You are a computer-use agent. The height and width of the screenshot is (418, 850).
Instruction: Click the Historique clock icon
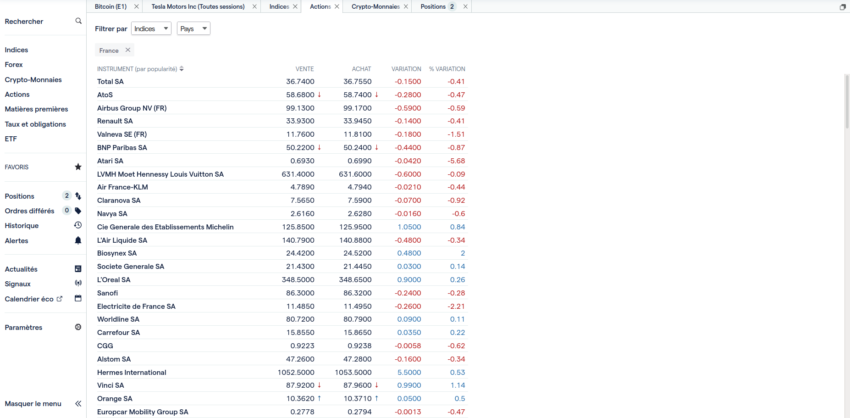click(x=78, y=226)
